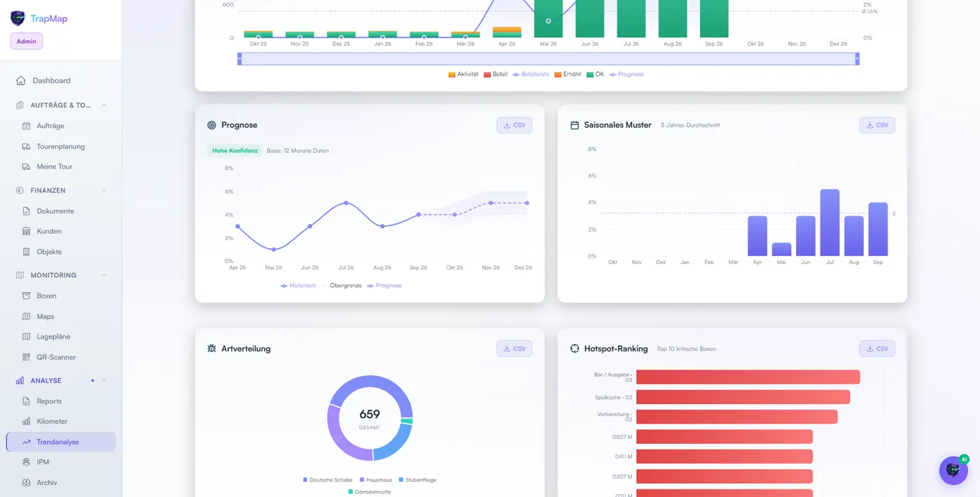Toggle the Aktivität legend series
980x497 pixels.
tap(463, 74)
